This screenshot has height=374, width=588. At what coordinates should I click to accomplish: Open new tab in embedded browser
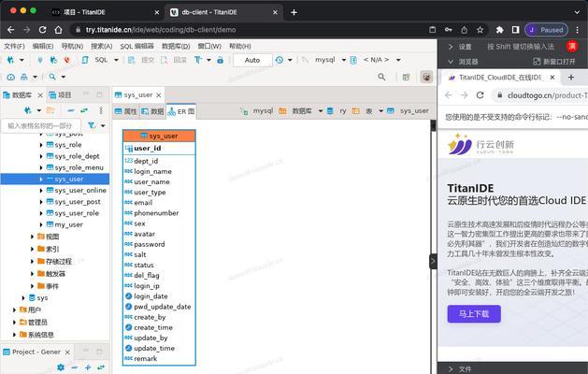(571, 78)
